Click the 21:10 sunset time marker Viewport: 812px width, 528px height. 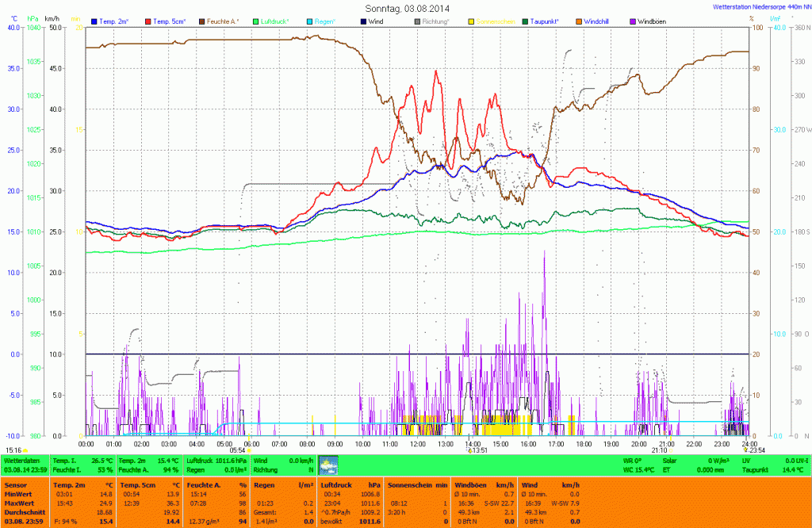[x=660, y=450]
